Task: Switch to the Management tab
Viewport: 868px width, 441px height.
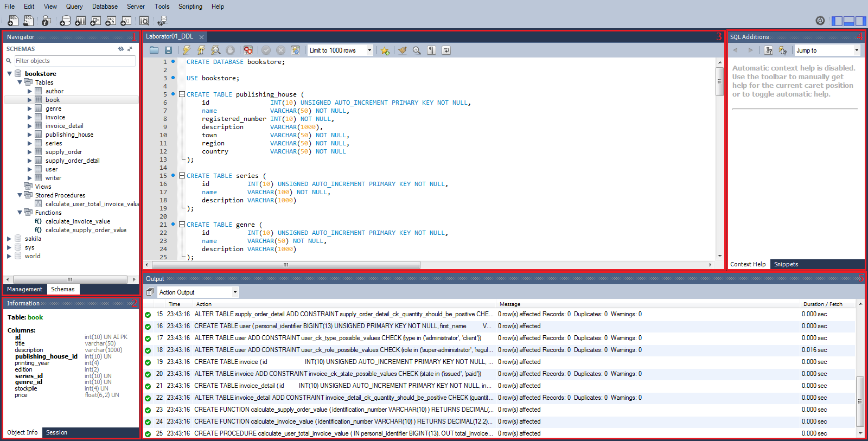Action: click(24, 290)
